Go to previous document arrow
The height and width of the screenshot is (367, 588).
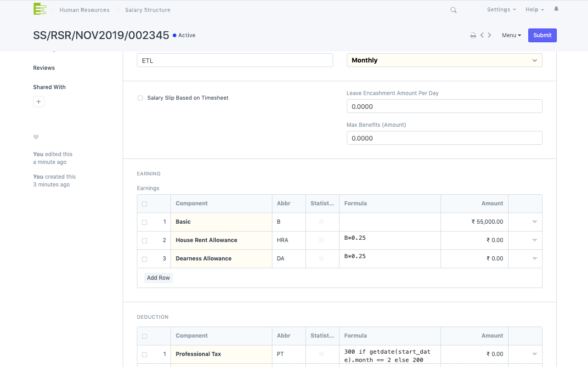482,35
